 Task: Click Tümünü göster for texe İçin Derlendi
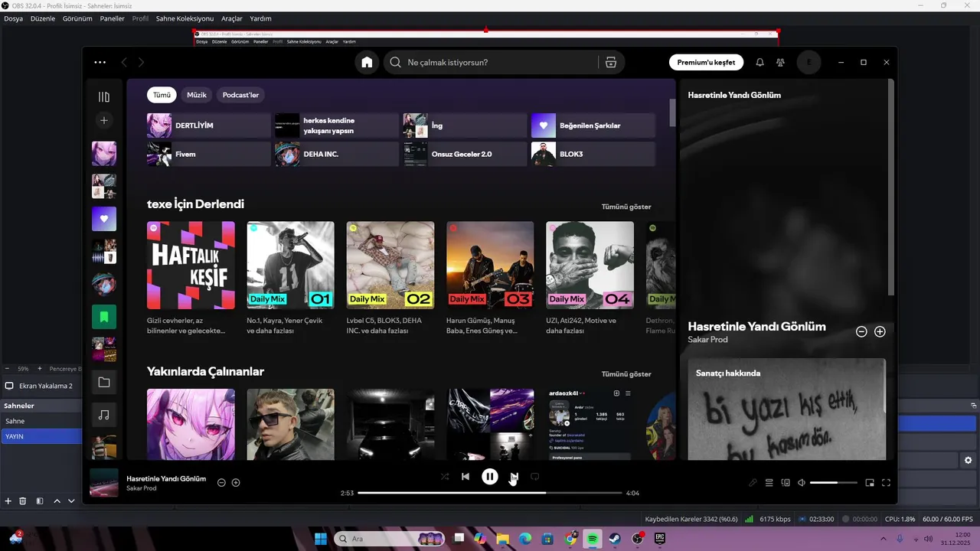coord(626,207)
